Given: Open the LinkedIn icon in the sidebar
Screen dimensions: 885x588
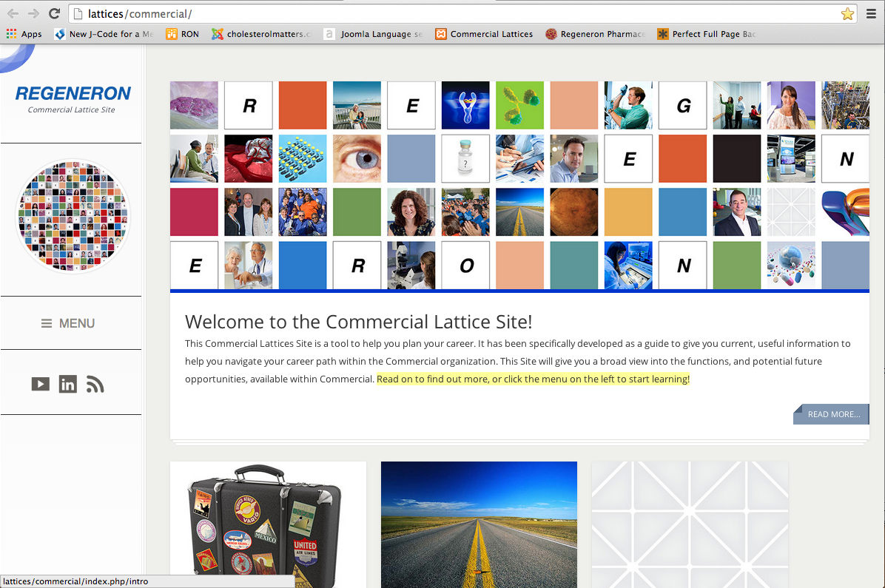Looking at the screenshot, I should (x=68, y=385).
